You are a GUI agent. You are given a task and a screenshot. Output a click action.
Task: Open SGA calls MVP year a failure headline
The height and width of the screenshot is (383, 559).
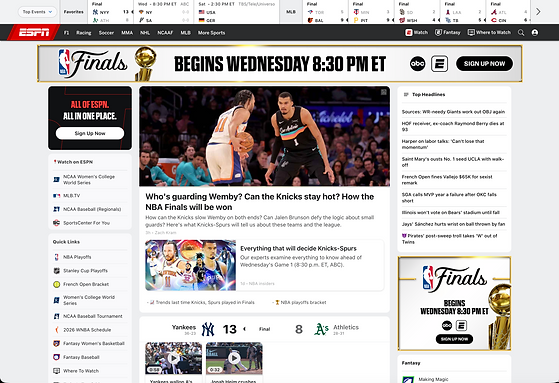pyautogui.click(x=449, y=198)
